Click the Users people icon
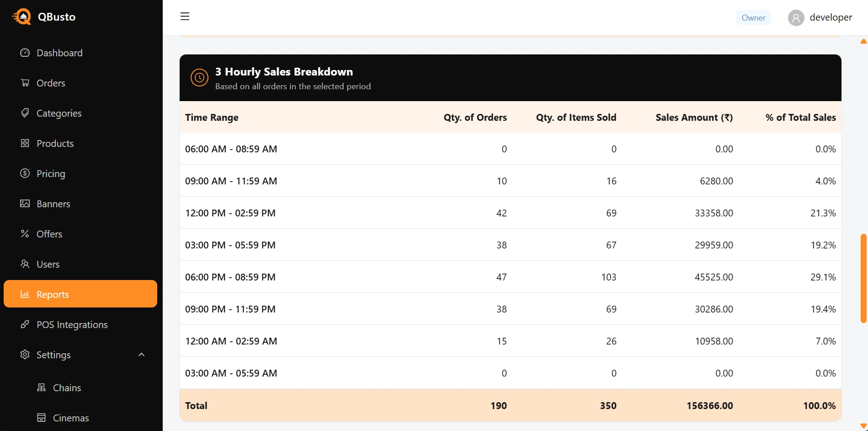Viewport: 868px width, 431px height. [x=25, y=264]
